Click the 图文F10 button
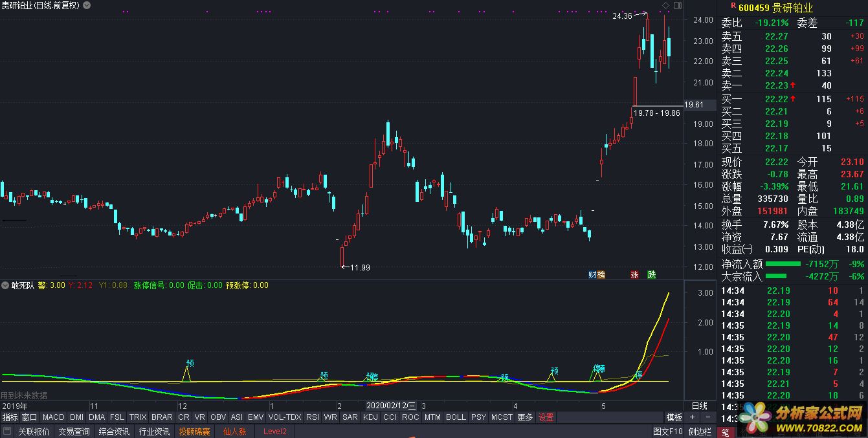The image size is (868, 438). pos(668,432)
